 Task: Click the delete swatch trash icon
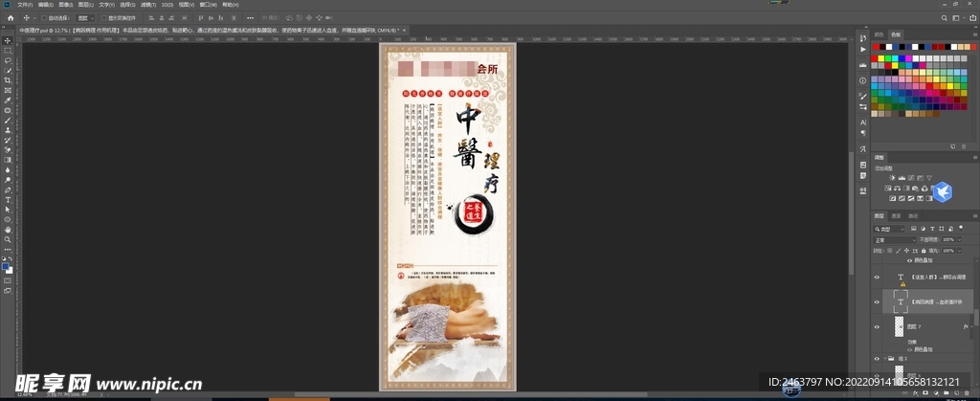pyautogui.click(x=964, y=146)
